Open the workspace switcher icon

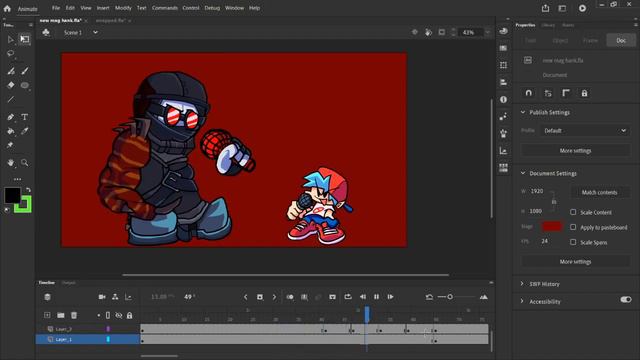coord(562,8)
